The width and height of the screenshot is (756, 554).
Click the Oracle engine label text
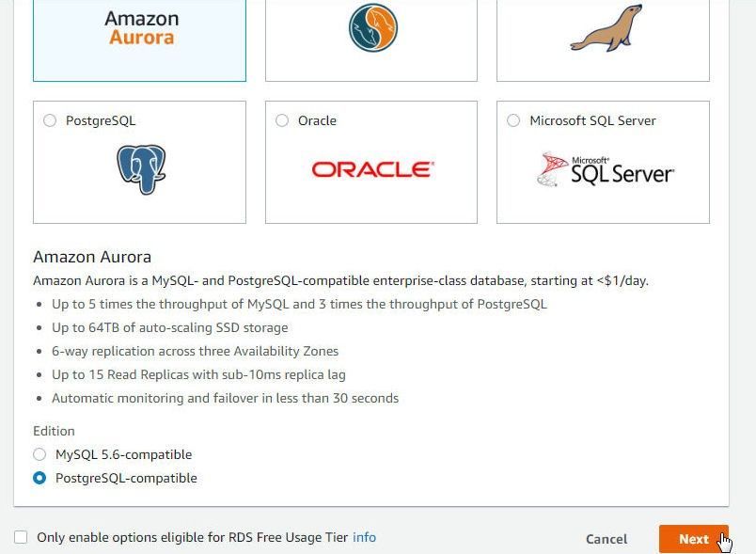point(317,120)
